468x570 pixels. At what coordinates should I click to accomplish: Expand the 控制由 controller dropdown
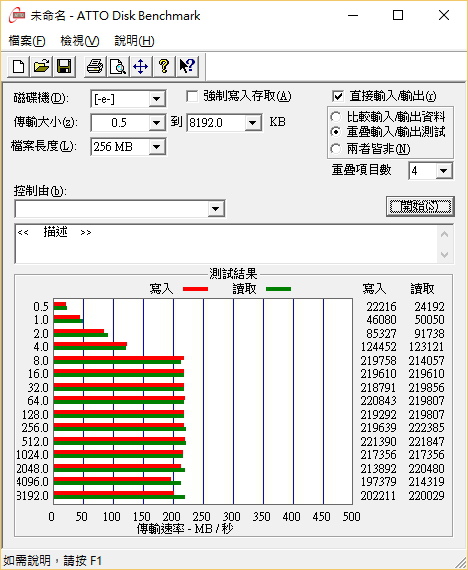[216, 209]
